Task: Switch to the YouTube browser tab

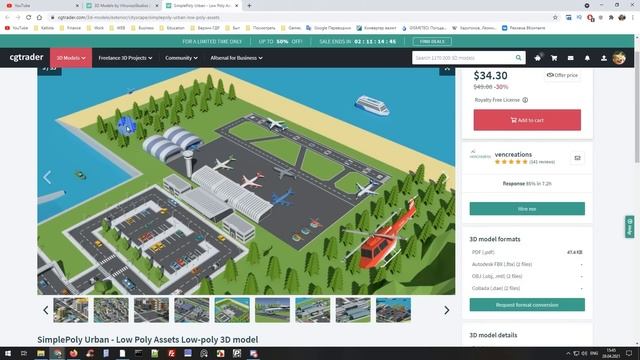Action: tap(41, 6)
